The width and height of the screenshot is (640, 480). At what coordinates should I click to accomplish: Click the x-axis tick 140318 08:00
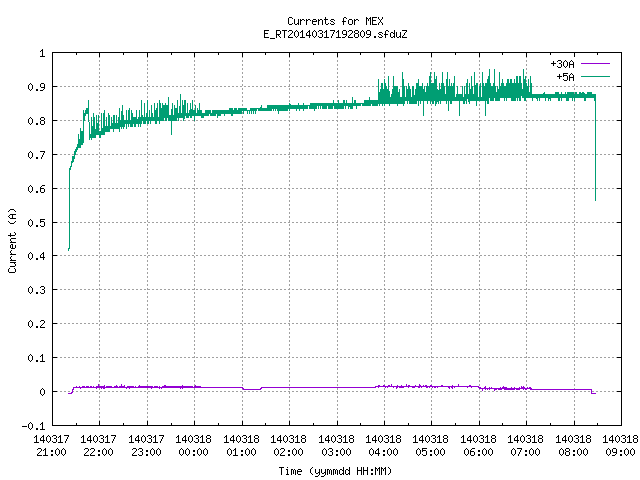click(573, 446)
